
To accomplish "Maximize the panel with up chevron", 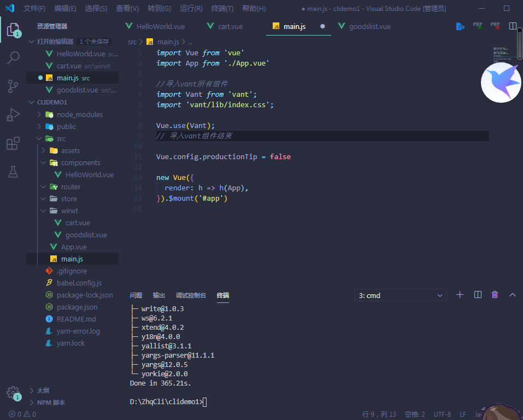I will point(512,295).
